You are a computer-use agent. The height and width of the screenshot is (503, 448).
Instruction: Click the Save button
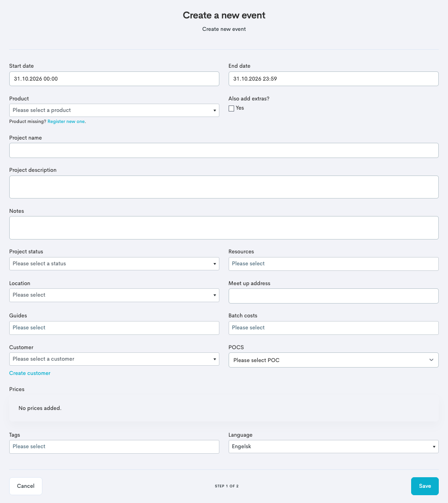(x=424, y=486)
